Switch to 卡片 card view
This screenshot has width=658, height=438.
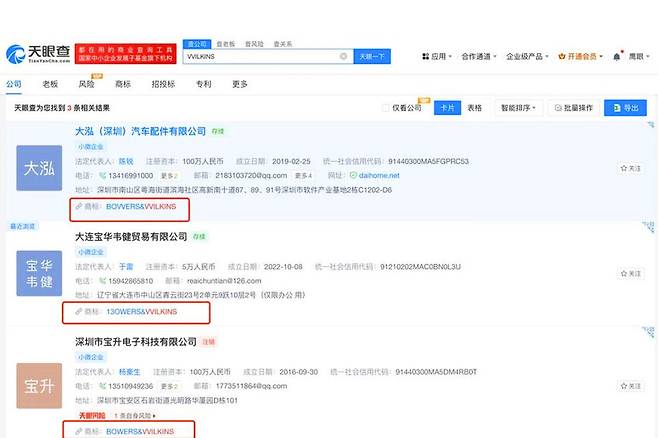click(447, 108)
